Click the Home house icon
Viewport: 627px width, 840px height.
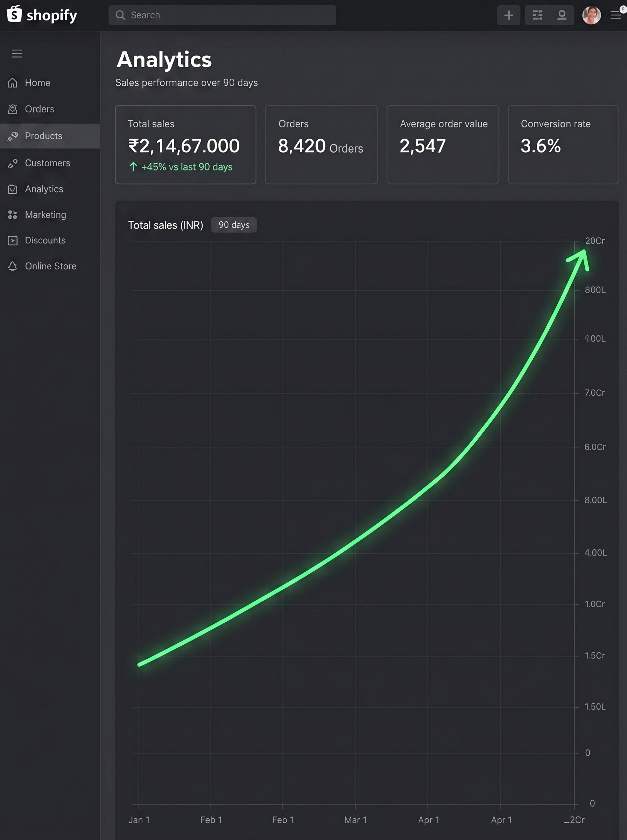click(x=13, y=83)
